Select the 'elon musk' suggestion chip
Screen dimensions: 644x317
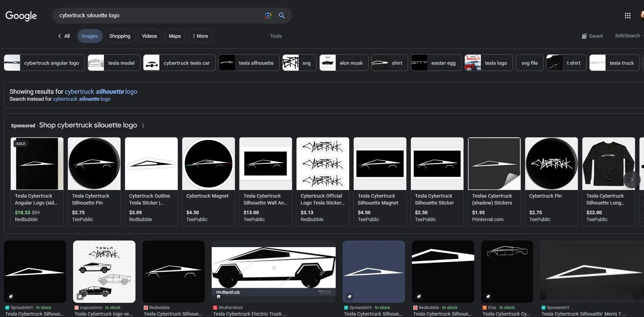344,63
